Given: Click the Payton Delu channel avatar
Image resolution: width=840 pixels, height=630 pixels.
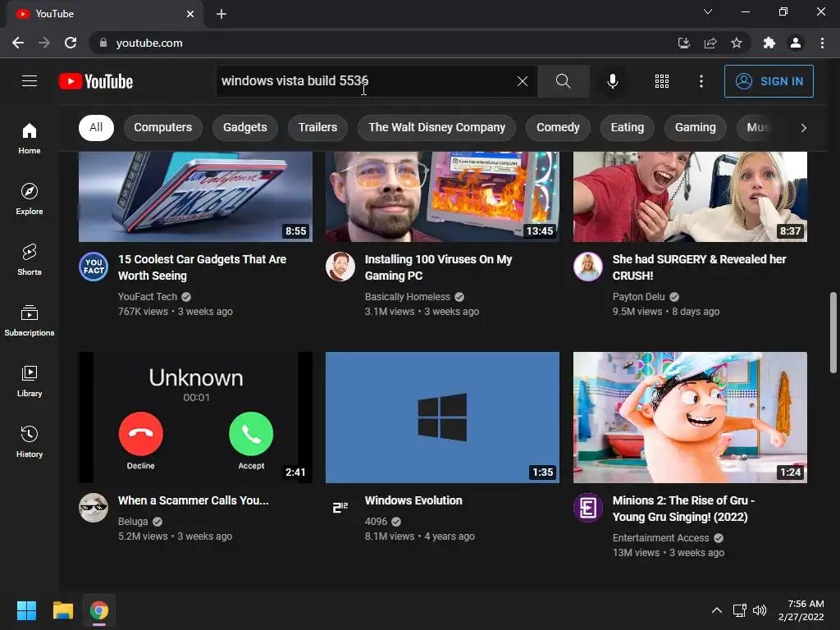Looking at the screenshot, I should (x=587, y=267).
